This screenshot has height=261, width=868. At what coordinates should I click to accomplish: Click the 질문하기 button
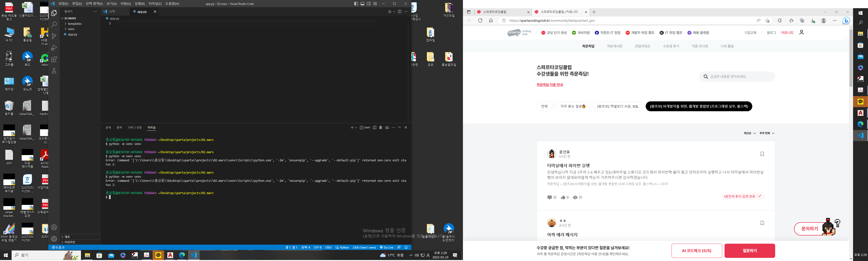750,251
